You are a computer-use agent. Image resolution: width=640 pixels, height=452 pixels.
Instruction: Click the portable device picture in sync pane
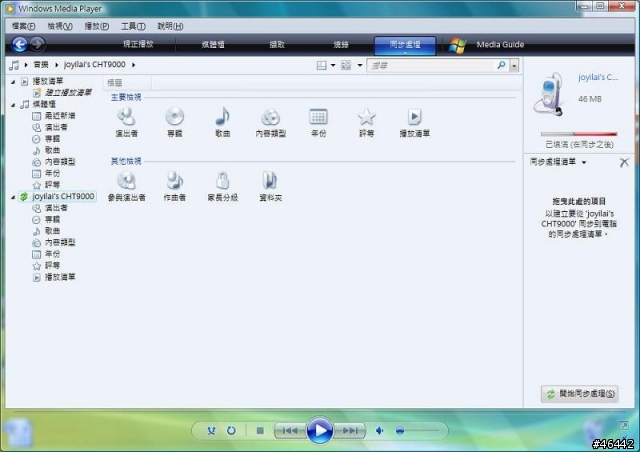(550, 94)
